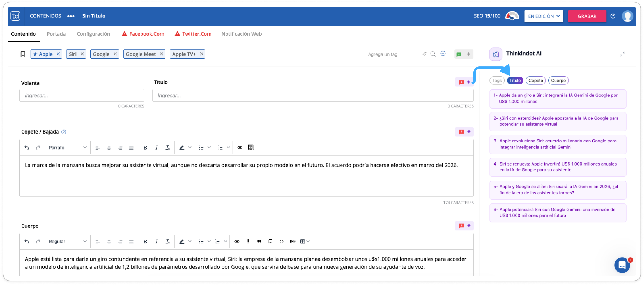This screenshot has height=285, width=644.
Task: Select the Copete pill in AI panel
Action: pos(536,81)
